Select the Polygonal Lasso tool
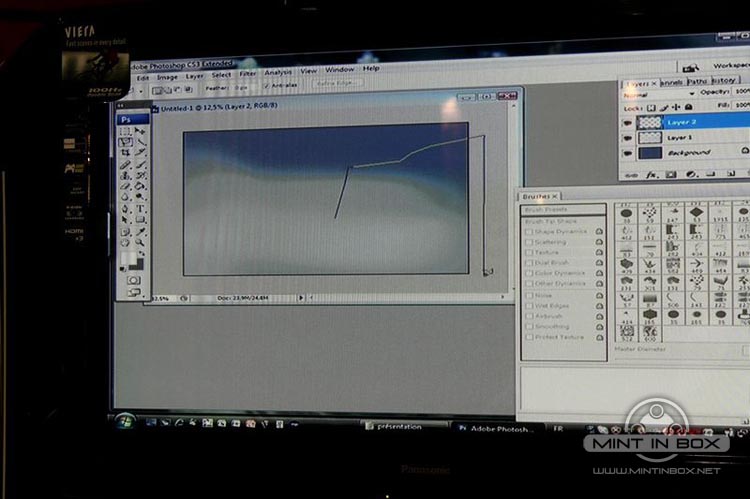750x499 pixels. (125, 142)
